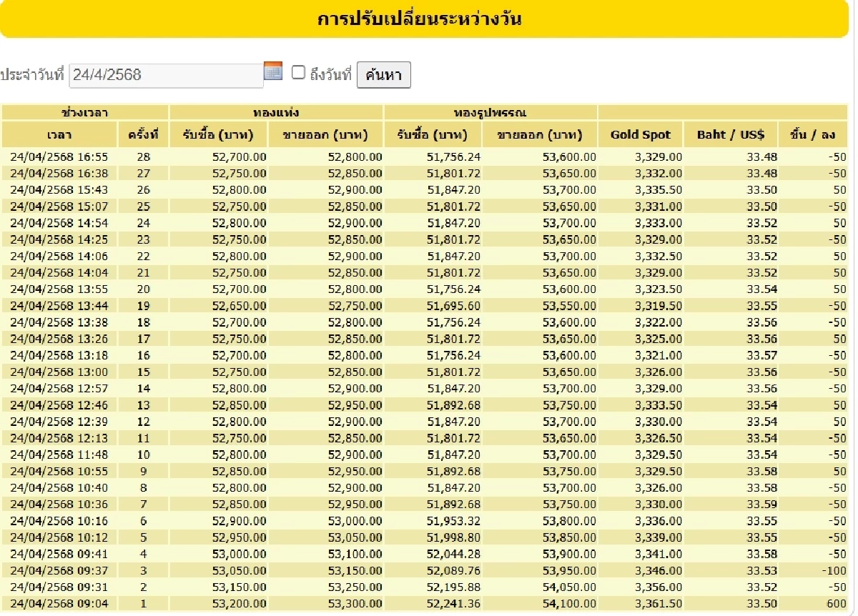Open the calendar date picker icon
Image resolution: width=858 pixels, height=616 pixels.
(273, 71)
